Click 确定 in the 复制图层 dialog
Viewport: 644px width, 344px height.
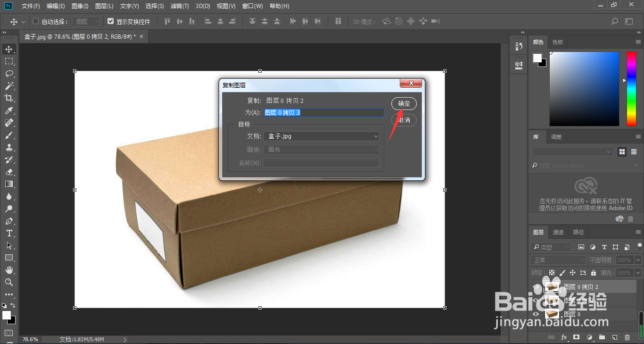tap(404, 104)
